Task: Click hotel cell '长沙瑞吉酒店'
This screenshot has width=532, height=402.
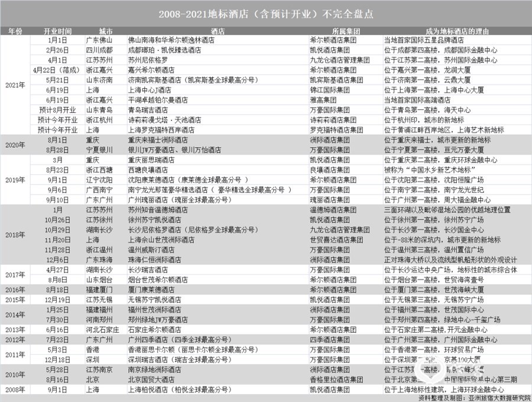Action: [148, 270]
